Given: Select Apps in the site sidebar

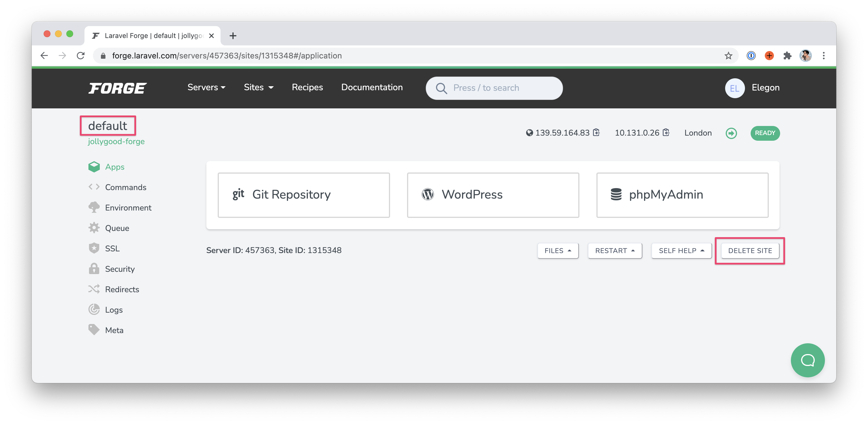Looking at the screenshot, I should [x=115, y=167].
